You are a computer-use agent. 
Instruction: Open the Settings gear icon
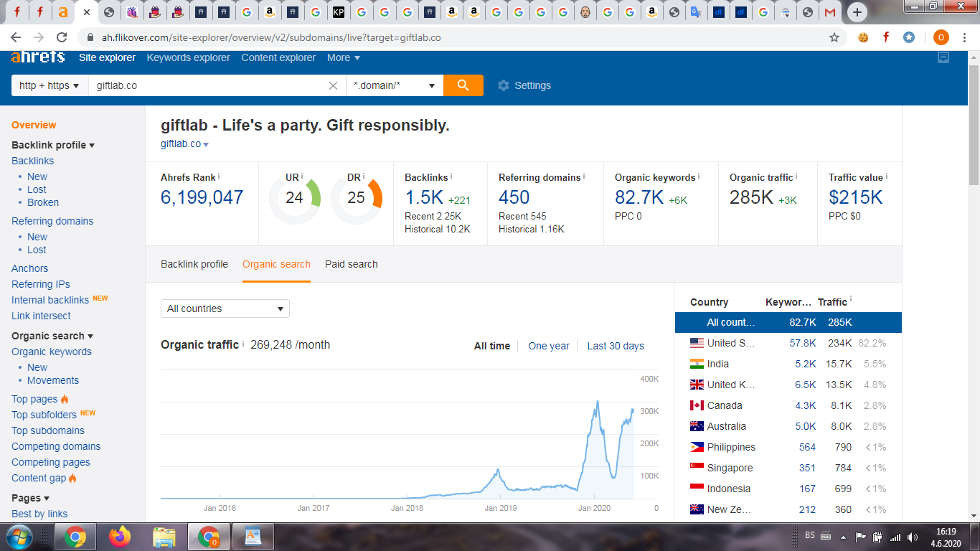point(504,85)
